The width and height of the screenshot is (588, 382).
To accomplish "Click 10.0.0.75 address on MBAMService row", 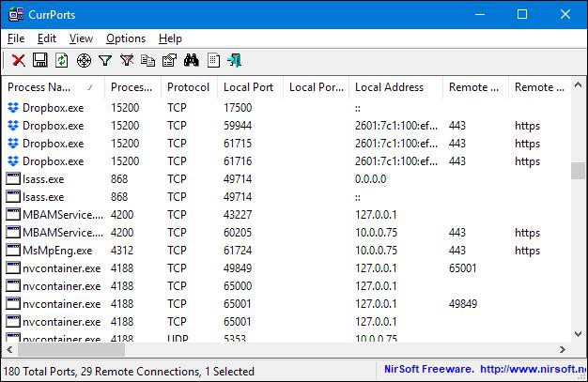I will [x=376, y=233].
